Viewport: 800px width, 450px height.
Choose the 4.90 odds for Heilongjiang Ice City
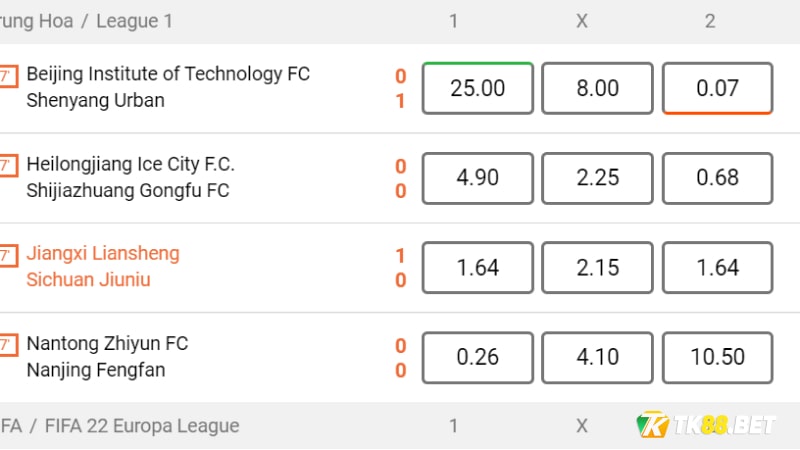[x=478, y=178]
